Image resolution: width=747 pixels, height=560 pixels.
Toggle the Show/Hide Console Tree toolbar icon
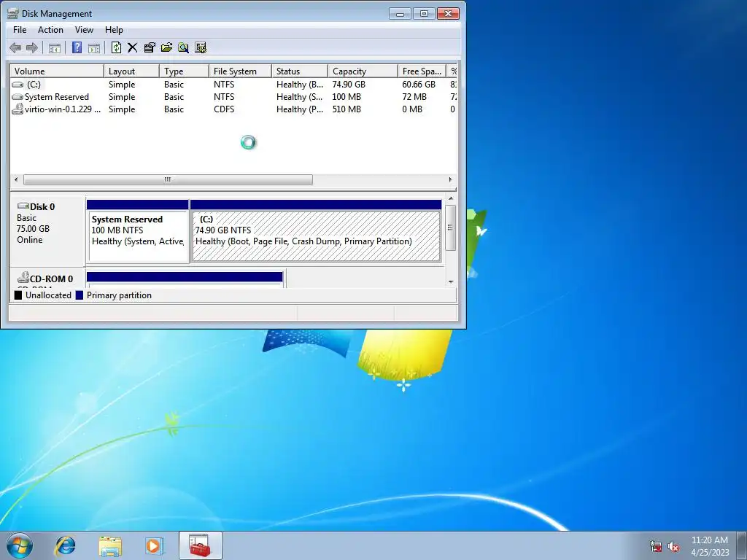55,47
